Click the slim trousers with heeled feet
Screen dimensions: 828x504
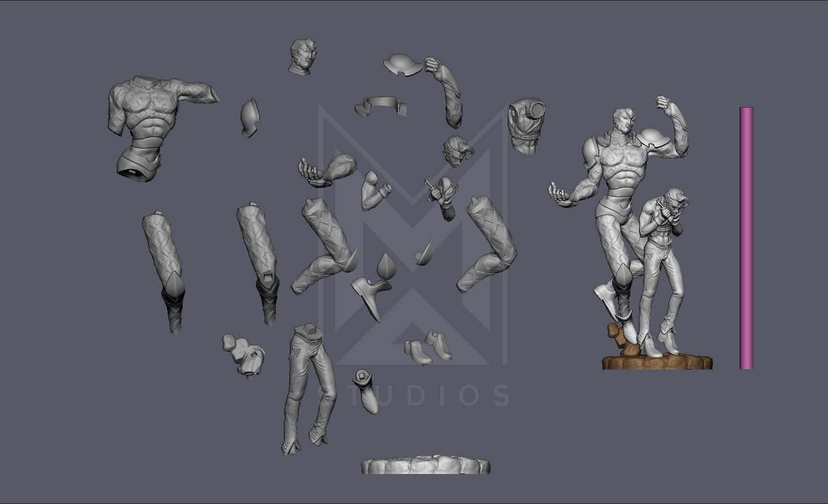307,386
